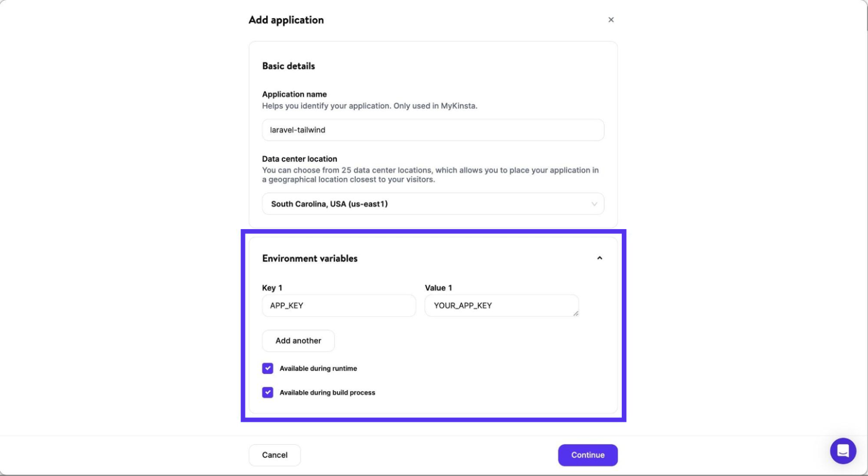Click the Basic details section heading
This screenshot has height=476, width=868.
pyautogui.click(x=288, y=66)
